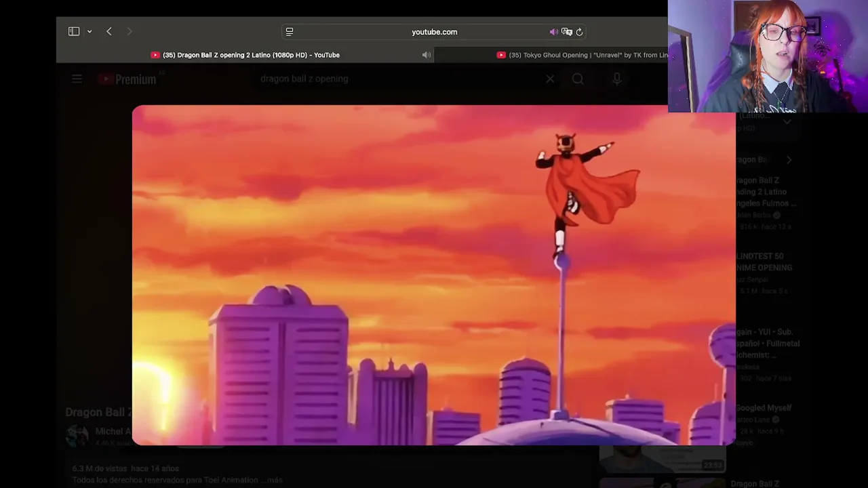Mute the Dragon Ball Z tab speaker

point(427,55)
